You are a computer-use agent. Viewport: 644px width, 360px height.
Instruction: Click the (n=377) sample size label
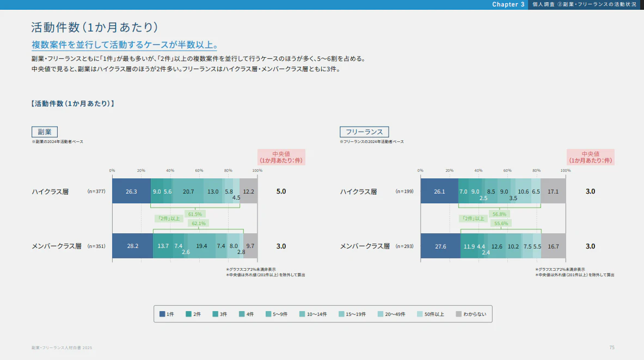[x=96, y=191]
